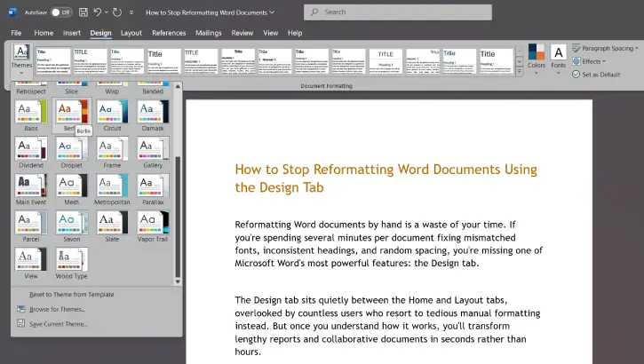Choose the Parallax theme
The height and width of the screenshot is (364, 644).
point(153,190)
